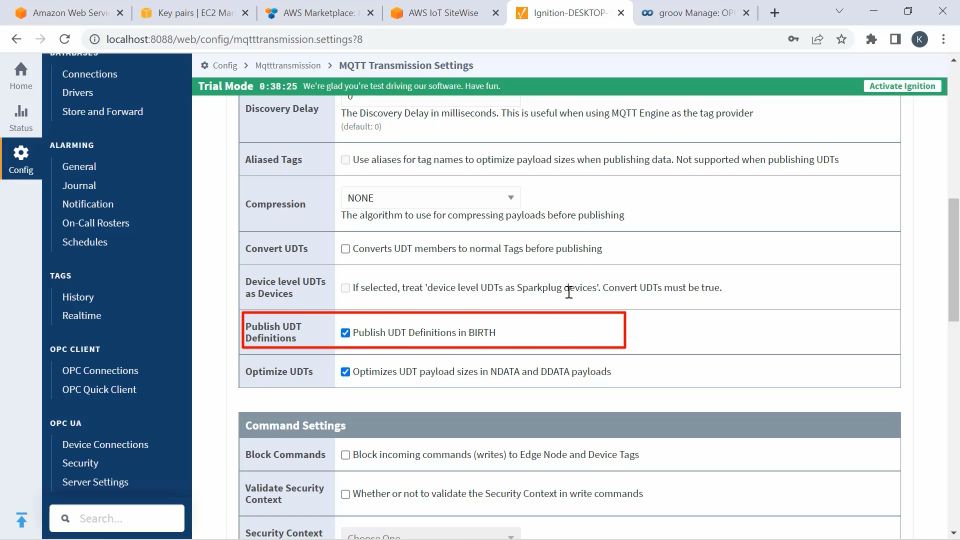Open the Chrome three-dot menu
Image resolution: width=960 pixels, height=540 pixels.
point(943,39)
